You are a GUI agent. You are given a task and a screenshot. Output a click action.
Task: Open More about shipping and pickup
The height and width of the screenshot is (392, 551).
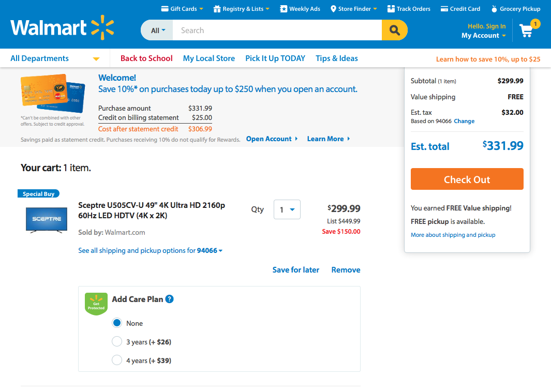click(453, 235)
